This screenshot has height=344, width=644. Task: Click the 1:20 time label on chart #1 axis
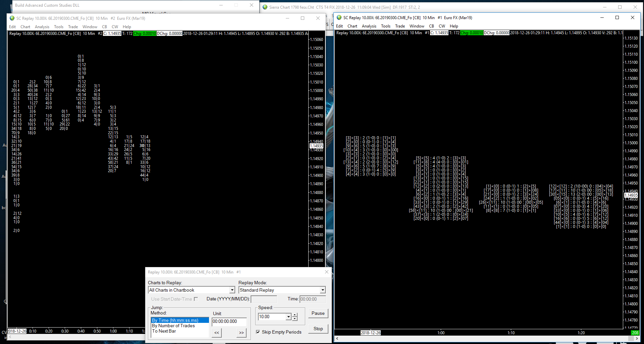coord(581,333)
